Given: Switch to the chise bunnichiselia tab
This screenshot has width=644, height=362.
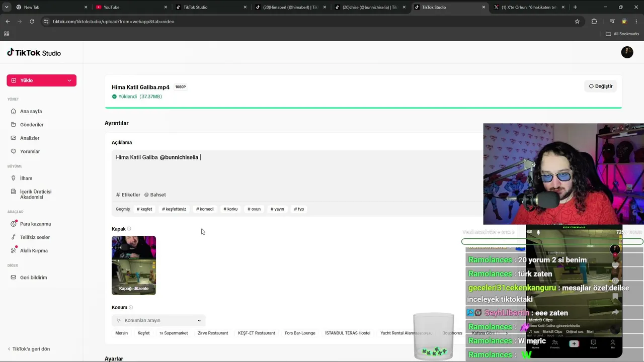Looking at the screenshot, I should pyautogui.click(x=370, y=7).
